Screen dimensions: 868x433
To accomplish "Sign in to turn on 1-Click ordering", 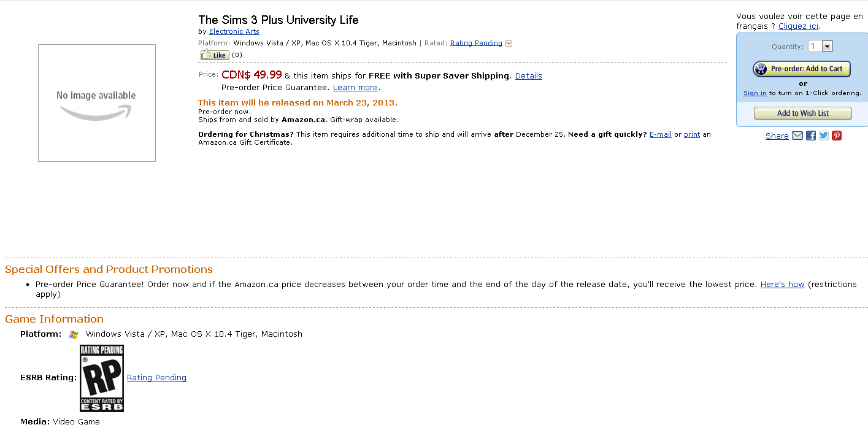I will [x=755, y=93].
